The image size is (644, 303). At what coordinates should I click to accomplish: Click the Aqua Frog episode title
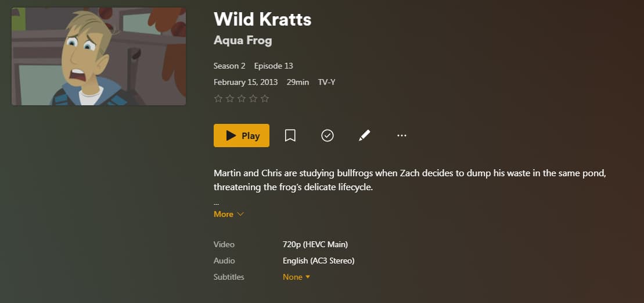(243, 41)
